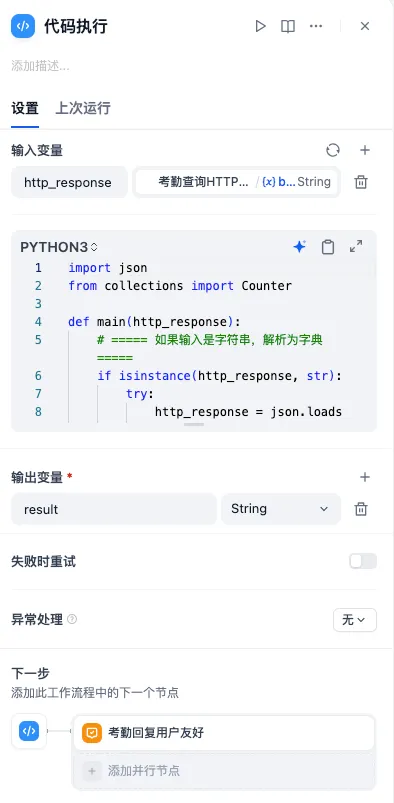Open the 异常处理 无 dropdown
This screenshot has width=394, height=803.
pyautogui.click(x=355, y=620)
